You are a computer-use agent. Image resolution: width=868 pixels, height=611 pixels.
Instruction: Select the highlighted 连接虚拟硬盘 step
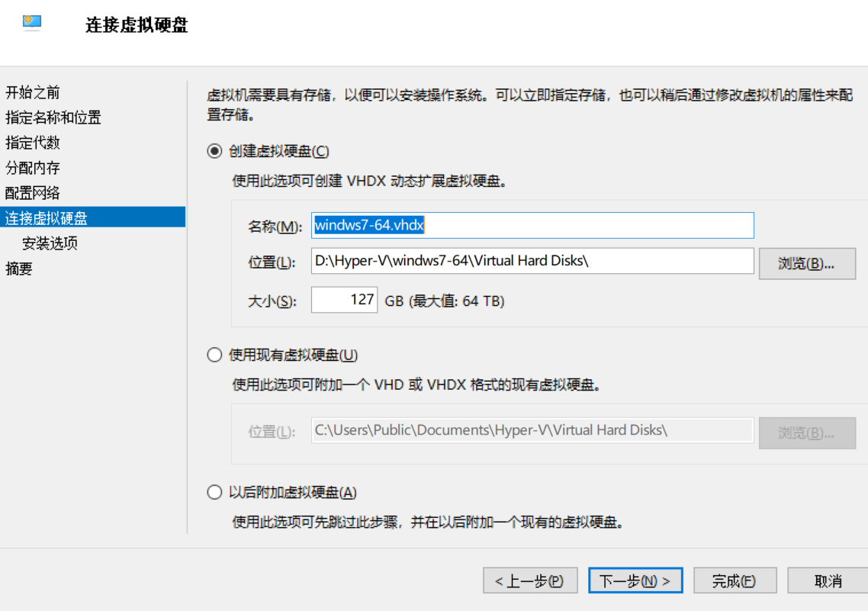tap(92, 217)
